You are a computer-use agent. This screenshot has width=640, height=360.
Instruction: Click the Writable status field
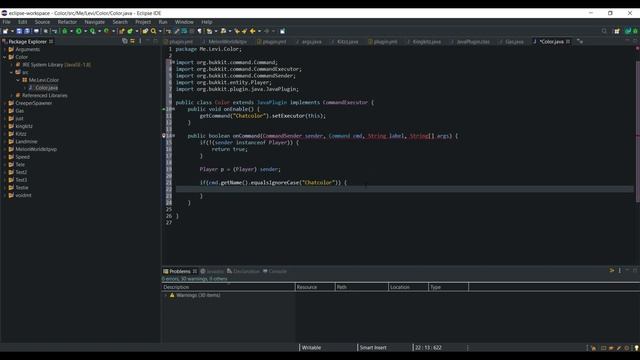311,348
